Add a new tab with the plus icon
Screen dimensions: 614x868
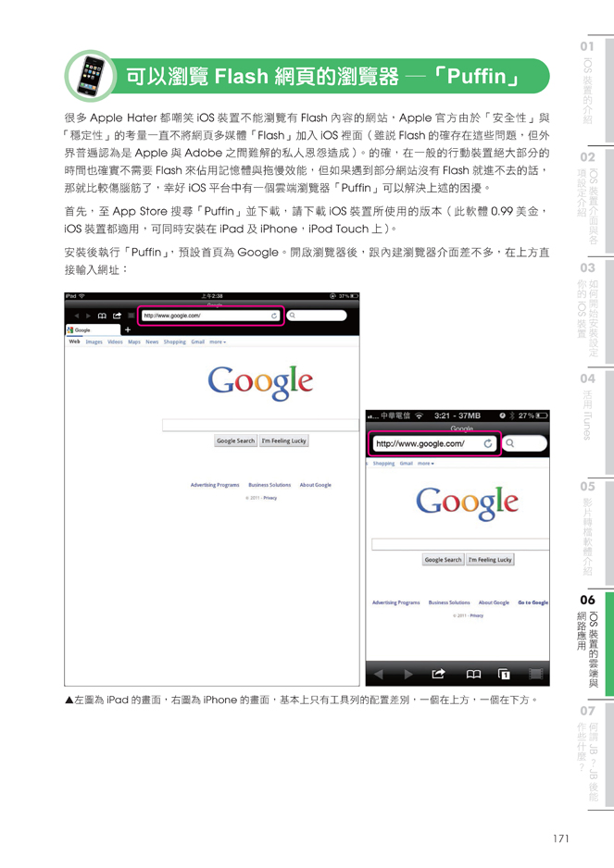tap(128, 329)
